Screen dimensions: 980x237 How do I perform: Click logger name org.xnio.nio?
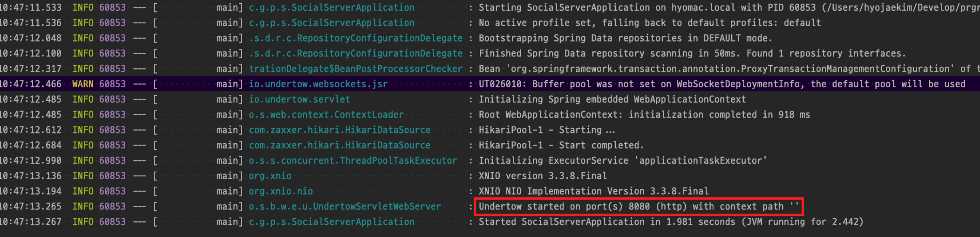tap(281, 191)
